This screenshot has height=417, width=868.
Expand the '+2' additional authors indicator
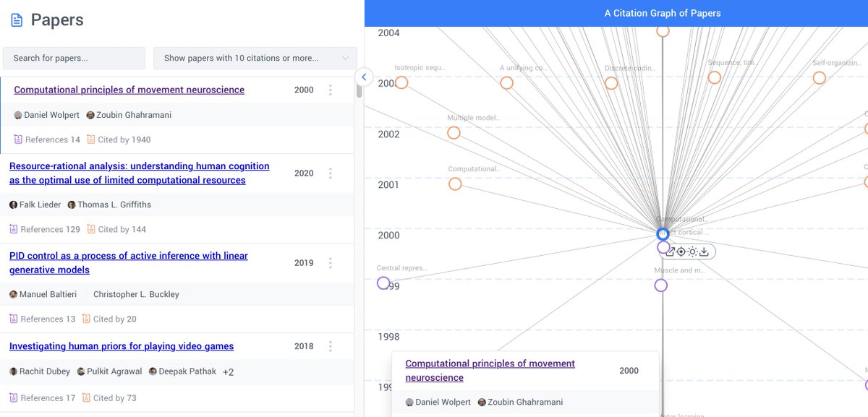(x=228, y=372)
